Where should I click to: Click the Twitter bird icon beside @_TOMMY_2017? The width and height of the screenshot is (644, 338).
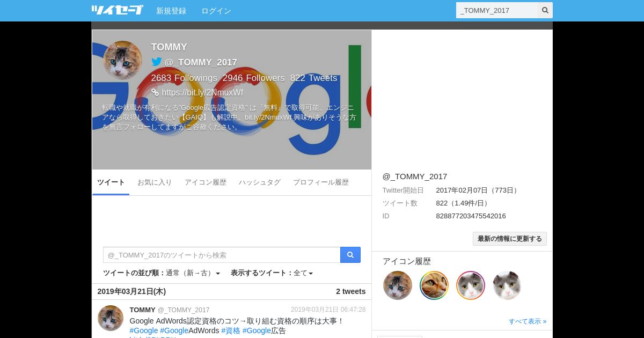(x=156, y=62)
